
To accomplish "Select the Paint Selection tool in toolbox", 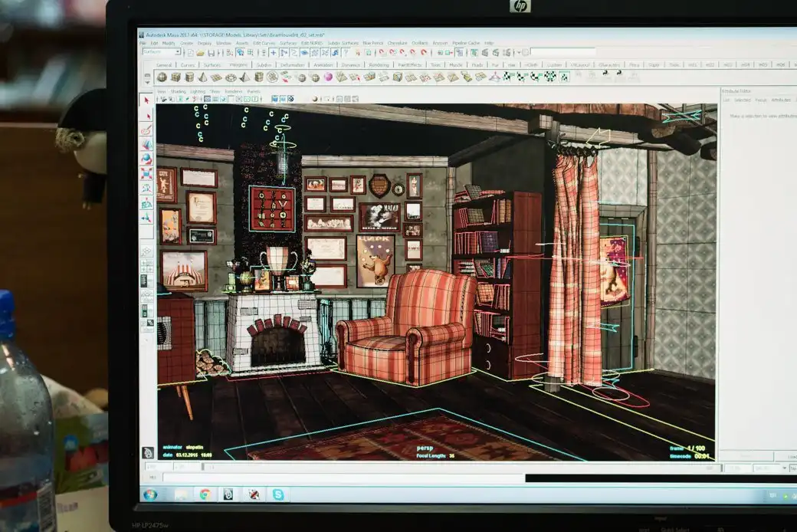I will pos(147,130).
